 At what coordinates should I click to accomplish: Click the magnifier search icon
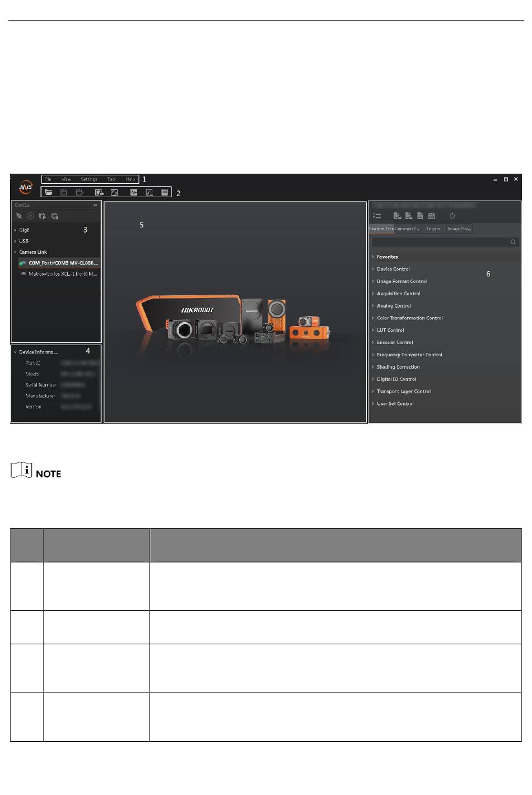pos(513,242)
